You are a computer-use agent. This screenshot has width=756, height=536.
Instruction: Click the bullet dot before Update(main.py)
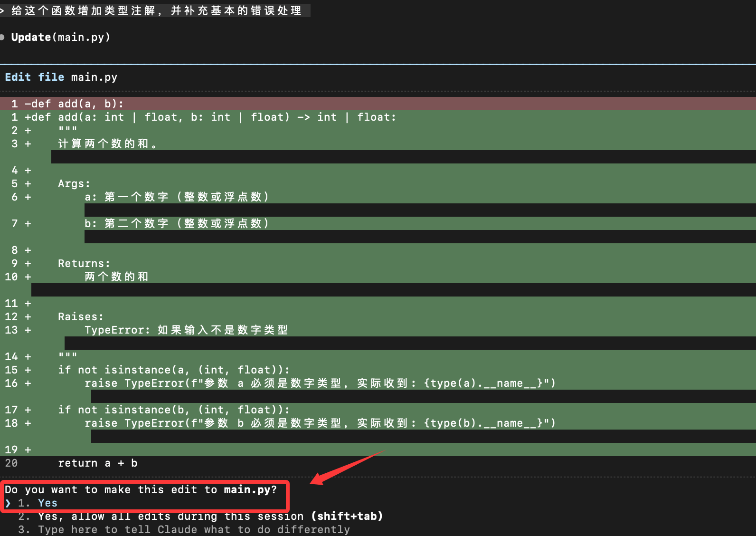2,37
